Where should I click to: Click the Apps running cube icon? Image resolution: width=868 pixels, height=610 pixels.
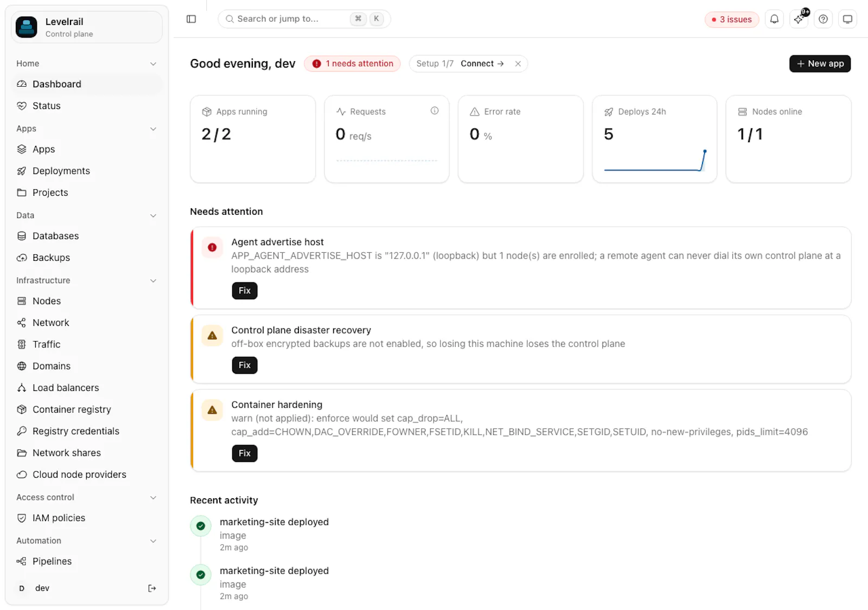pos(207,112)
